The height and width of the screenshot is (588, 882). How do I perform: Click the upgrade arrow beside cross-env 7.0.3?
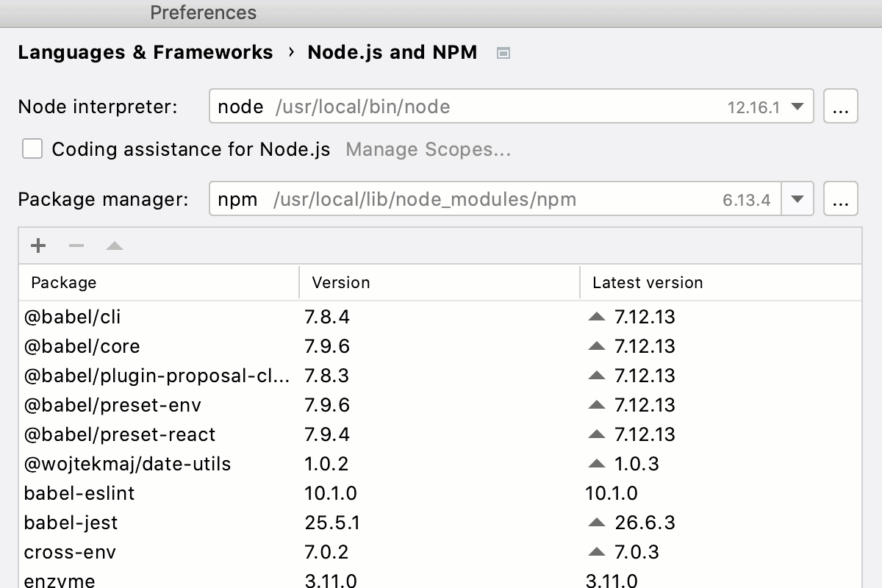pos(596,552)
